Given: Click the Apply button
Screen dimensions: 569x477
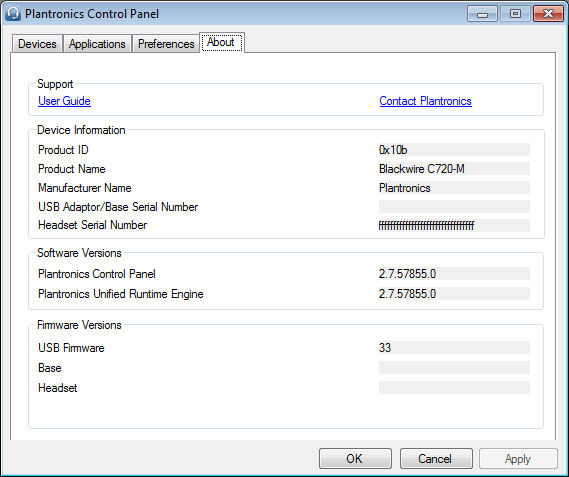Looking at the screenshot, I should pyautogui.click(x=518, y=459).
